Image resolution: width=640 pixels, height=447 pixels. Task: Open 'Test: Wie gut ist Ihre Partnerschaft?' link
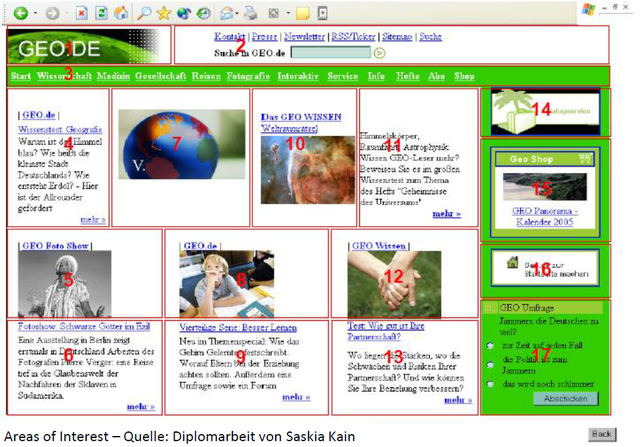386,331
